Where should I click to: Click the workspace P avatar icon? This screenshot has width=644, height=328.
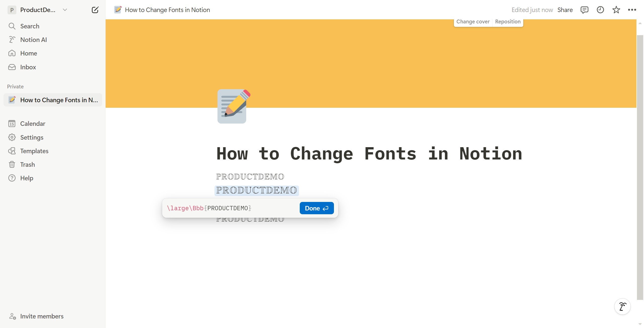pyautogui.click(x=12, y=10)
